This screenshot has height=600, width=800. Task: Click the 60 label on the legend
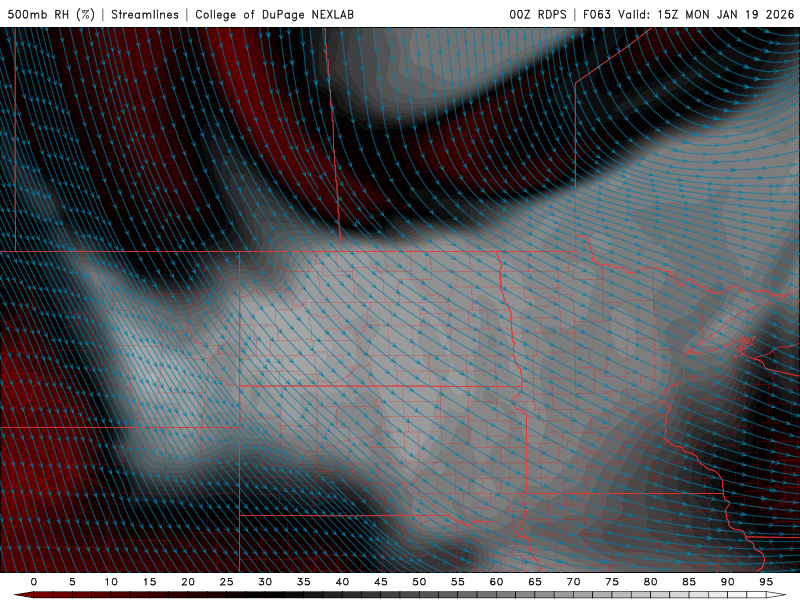coord(496,582)
